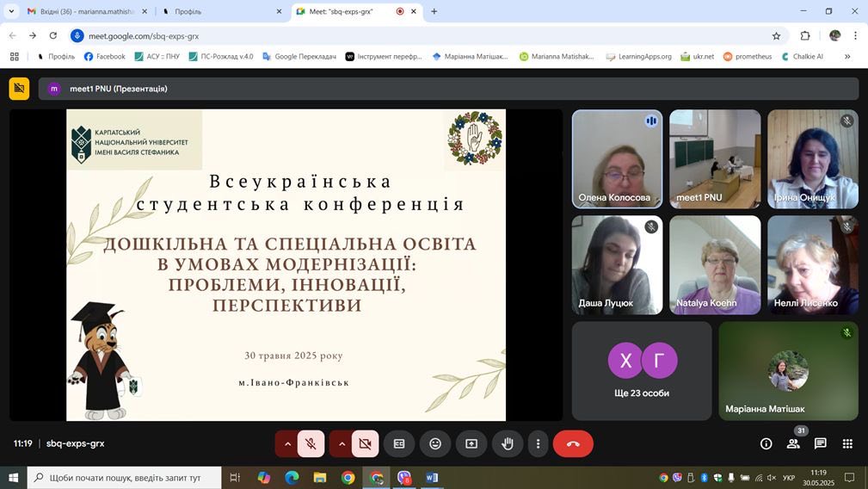Open the Activities grid icon
This screenshot has width=868, height=489.
847,443
